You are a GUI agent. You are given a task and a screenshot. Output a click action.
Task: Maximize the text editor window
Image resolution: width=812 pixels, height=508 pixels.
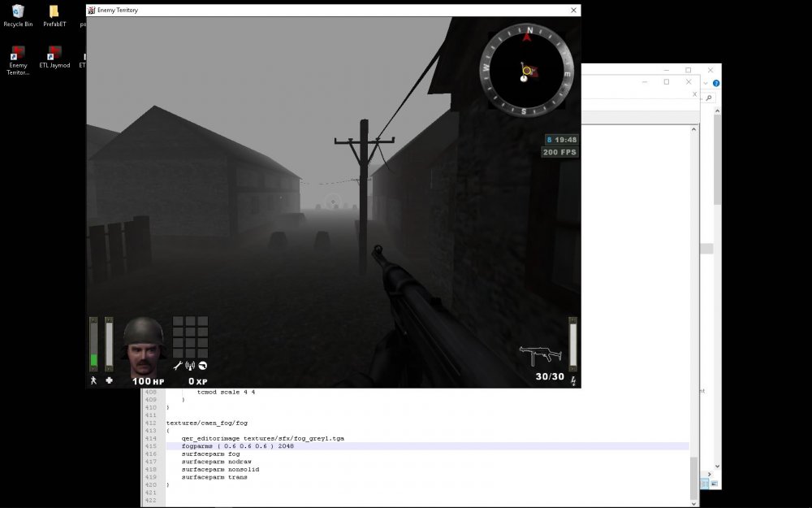(667, 82)
